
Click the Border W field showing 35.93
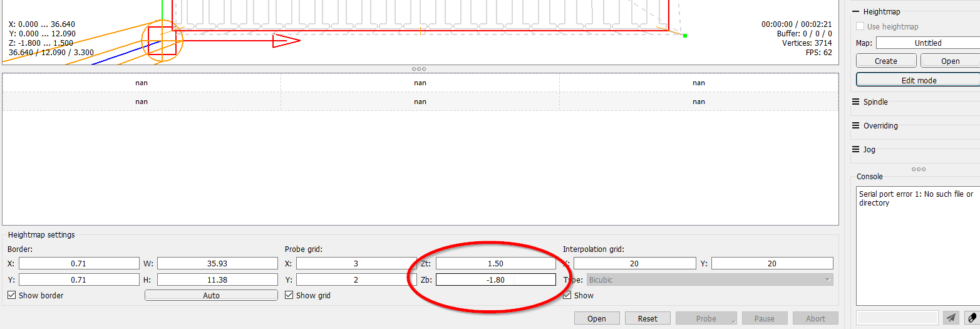coord(217,263)
